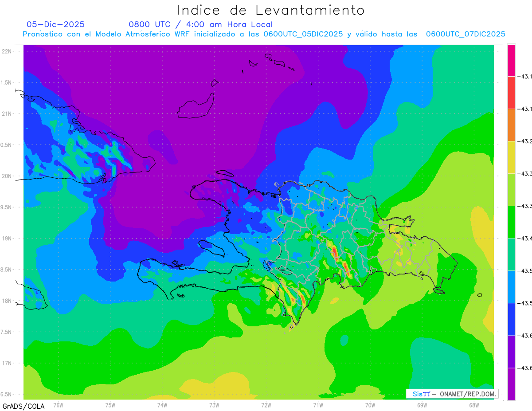Click the '69W' longitude label
The height and width of the screenshot is (411, 532).
(422, 405)
